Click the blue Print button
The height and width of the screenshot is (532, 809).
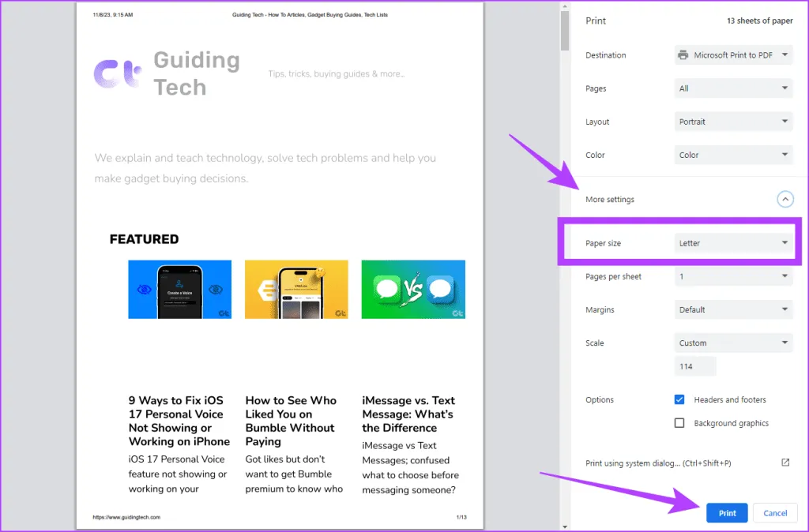(x=727, y=513)
